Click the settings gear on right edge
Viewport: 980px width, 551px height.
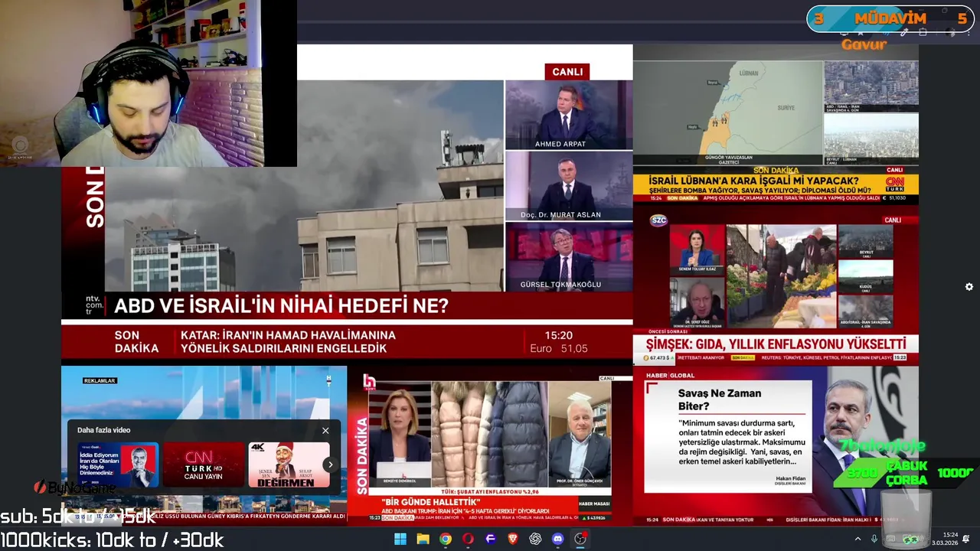pyautogui.click(x=969, y=287)
